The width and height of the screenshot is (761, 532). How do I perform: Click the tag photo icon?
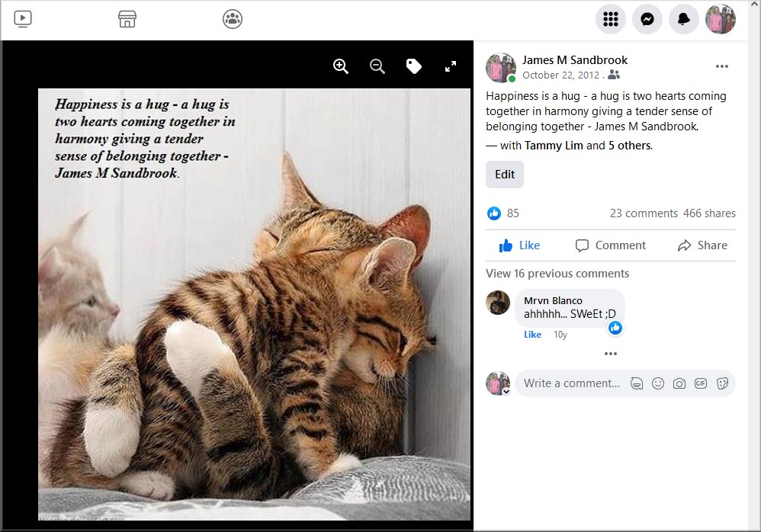click(414, 66)
